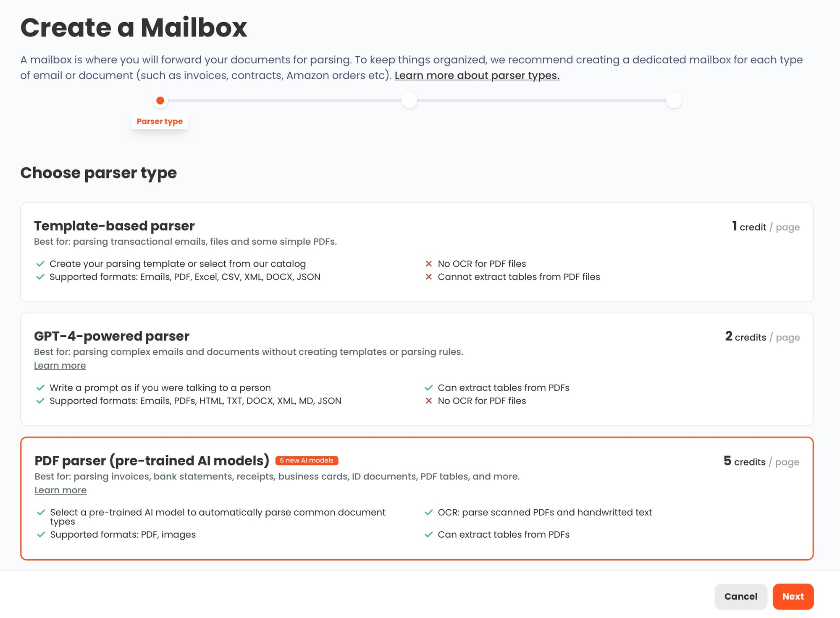Viewport: 840px width, 618px height.
Task: Click red X beside Template parser 'No OCR for PDF files'
Action: pos(429,264)
